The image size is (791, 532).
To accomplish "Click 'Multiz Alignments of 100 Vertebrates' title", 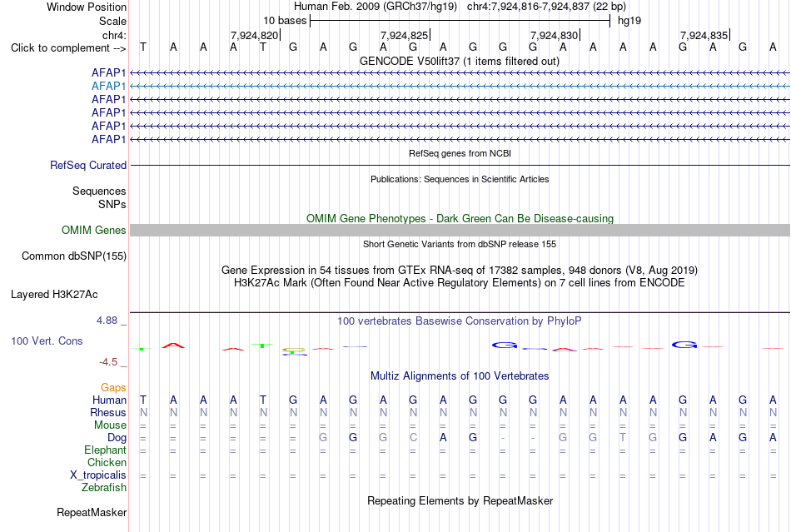I will pyautogui.click(x=460, y=375).
